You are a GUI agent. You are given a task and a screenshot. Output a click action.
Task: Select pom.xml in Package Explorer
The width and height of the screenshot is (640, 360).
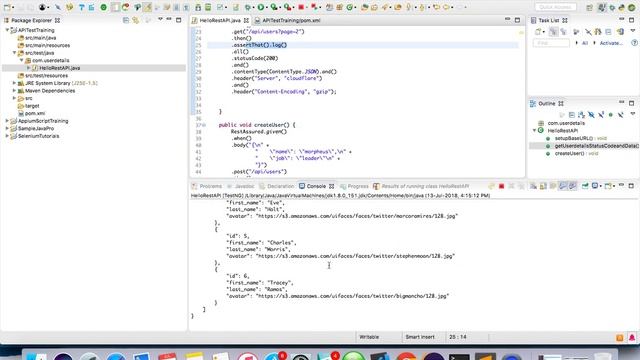35,113
